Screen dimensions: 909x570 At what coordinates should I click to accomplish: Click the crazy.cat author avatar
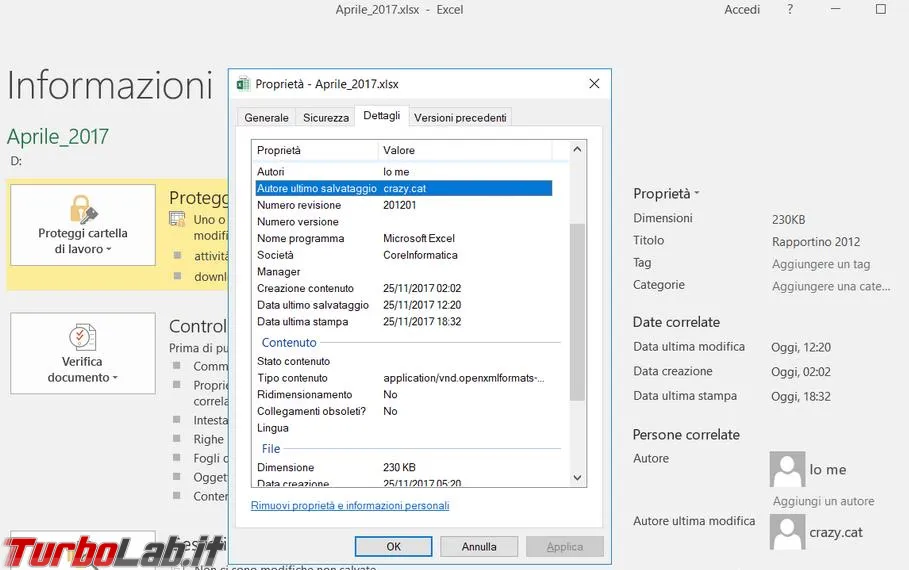[x=787, y=532]
